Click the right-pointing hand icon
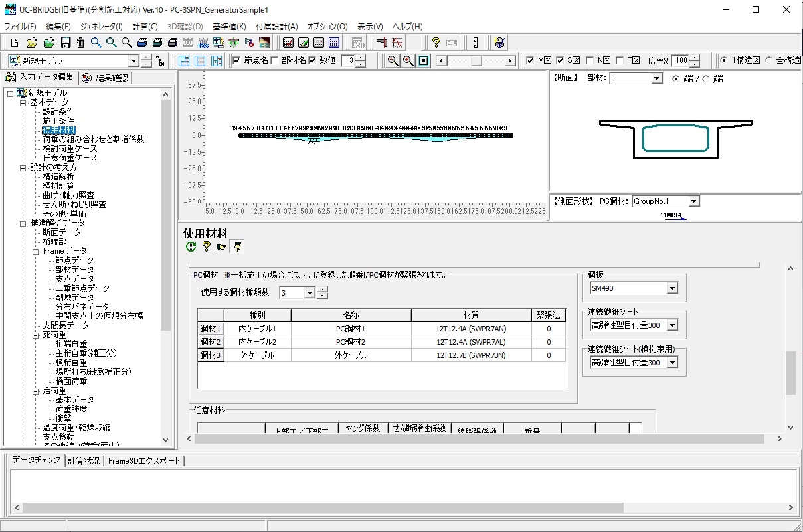The height and width of the screenshot is (532, 803). pos(221,247)
